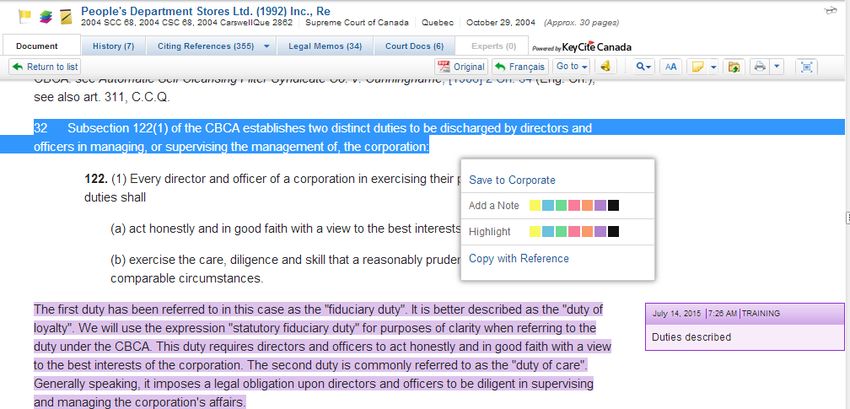Click the selected paragraph 32 text
Screen dimensions: 850x409
[x=313, y=137]
